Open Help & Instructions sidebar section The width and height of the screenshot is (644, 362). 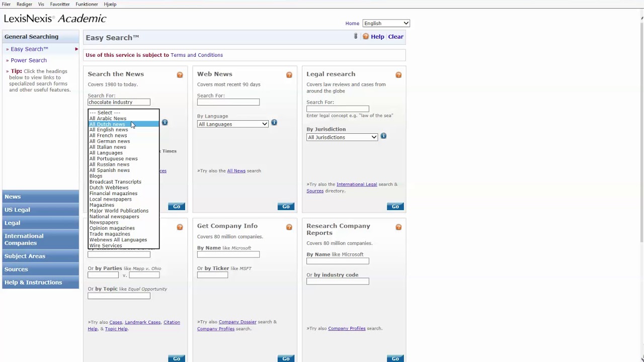click(40, 282)
